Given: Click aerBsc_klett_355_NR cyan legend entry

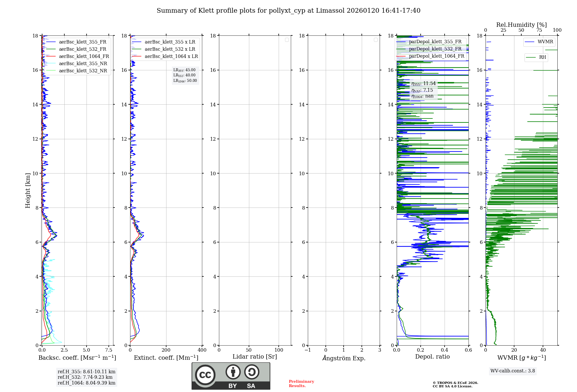Looking at the screenshot, I should coord(83,63).
